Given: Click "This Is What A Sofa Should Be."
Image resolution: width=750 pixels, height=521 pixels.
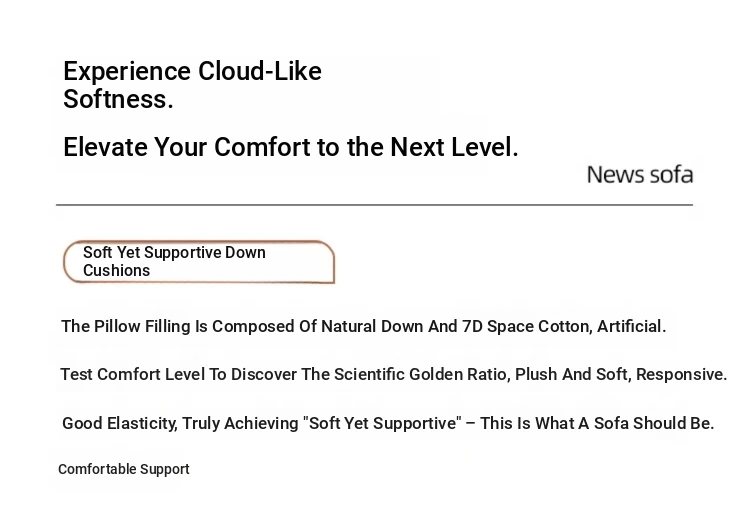Looking at the screenshot, I should pyautogui.click(x=597, y=423).
